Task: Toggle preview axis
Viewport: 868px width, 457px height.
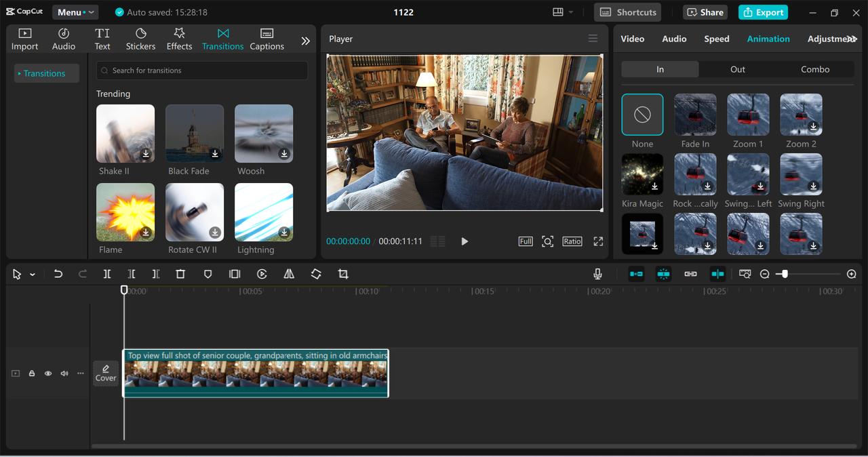Action: coord(717,274)
